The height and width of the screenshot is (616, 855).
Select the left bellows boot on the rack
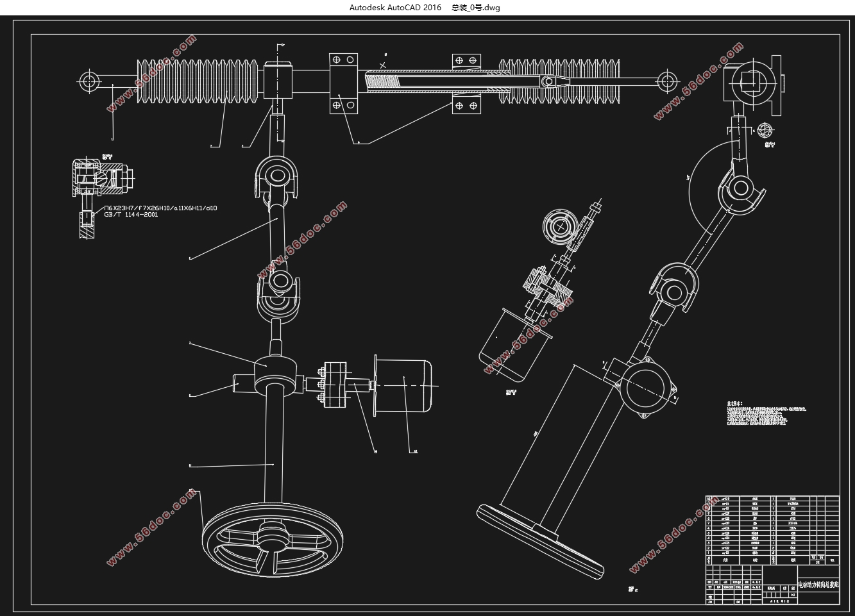tap(196, 81)
